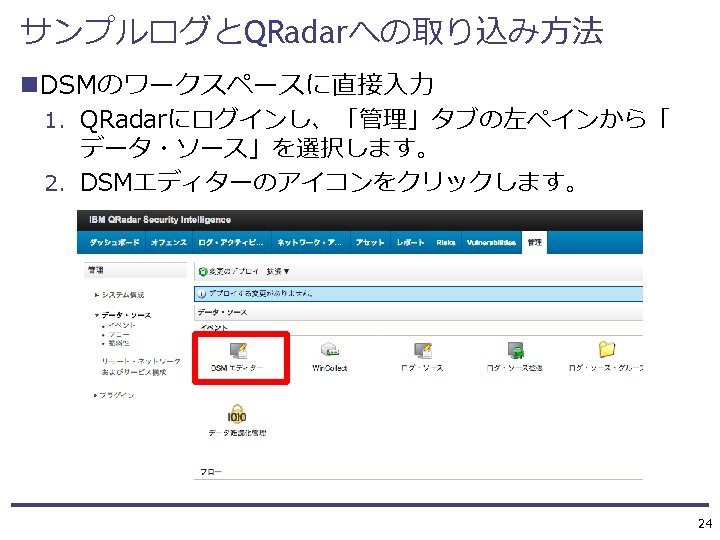Click the IBM QRadar Security Intelligence title
Image resolution: width=720 pixels, height=540 pixels.
(160, 219)
